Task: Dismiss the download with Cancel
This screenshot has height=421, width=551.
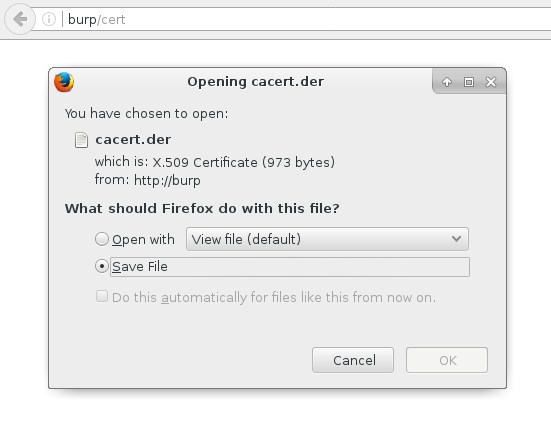Action: pos(353,360)
